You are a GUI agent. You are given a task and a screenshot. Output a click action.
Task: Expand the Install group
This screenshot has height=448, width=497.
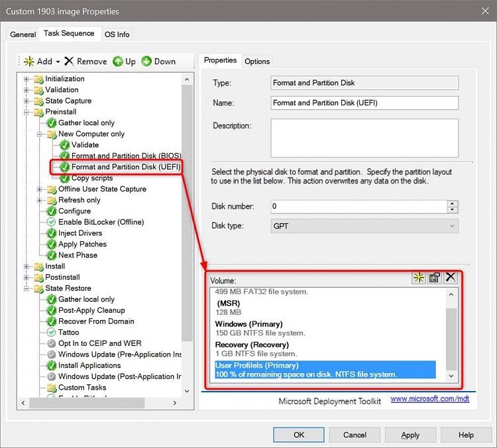(27, 266)
